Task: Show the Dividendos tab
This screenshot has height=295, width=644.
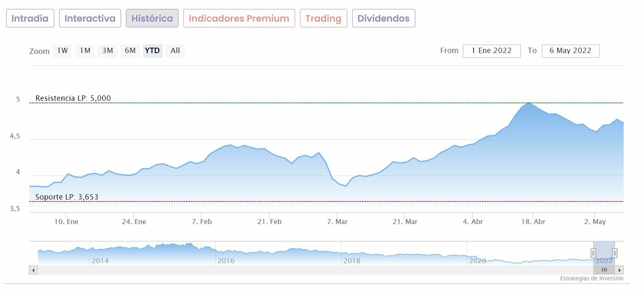Action: [384, 18]
